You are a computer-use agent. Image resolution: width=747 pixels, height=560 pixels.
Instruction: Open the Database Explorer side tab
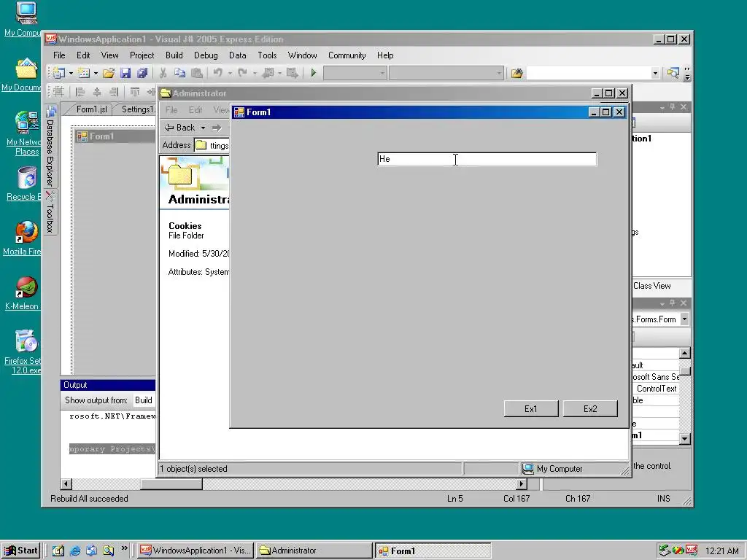[x=50, y=146]
